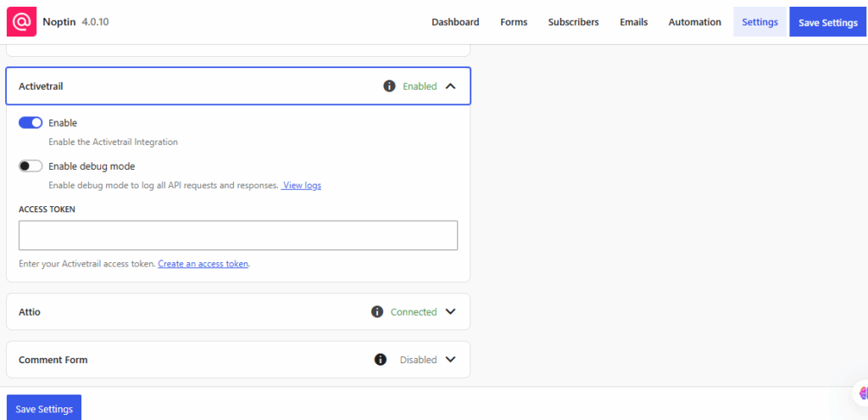Click the Enable the Activetrail Integration description
The image size is (868, 420).
tap(113, 142)
